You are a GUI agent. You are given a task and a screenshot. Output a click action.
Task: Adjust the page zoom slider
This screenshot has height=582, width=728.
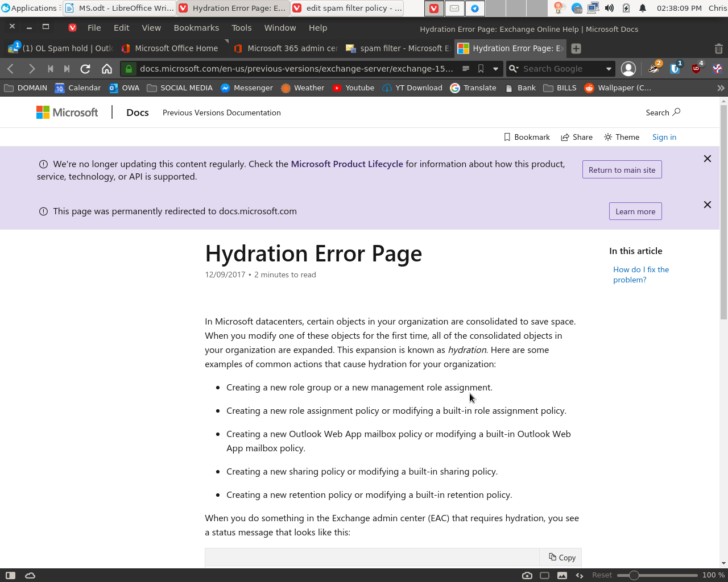(657, 575)
